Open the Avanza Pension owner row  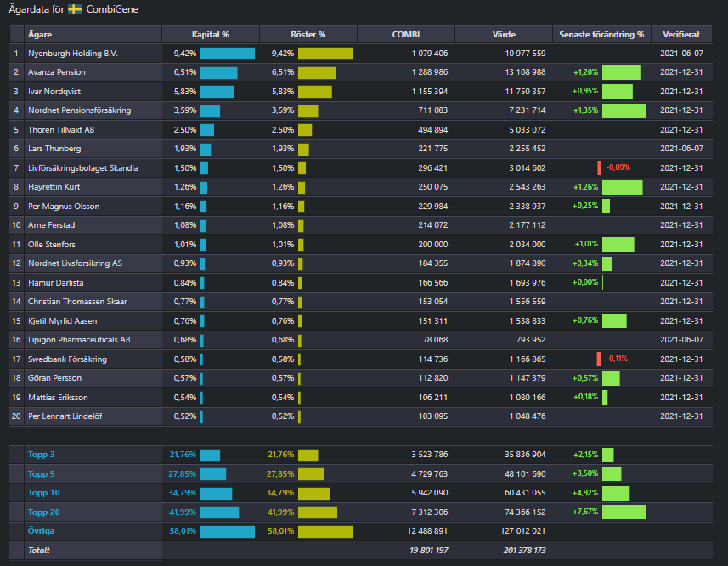(57, 72)
